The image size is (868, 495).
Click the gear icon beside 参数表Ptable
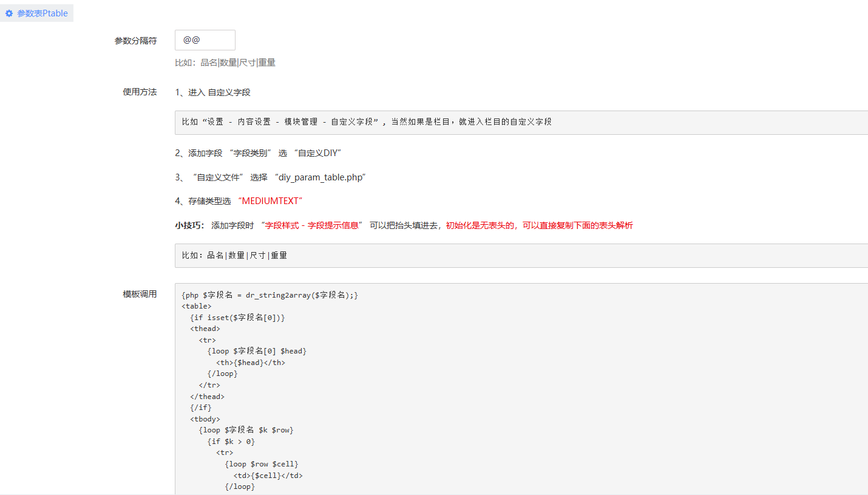(x=9, y=13)
